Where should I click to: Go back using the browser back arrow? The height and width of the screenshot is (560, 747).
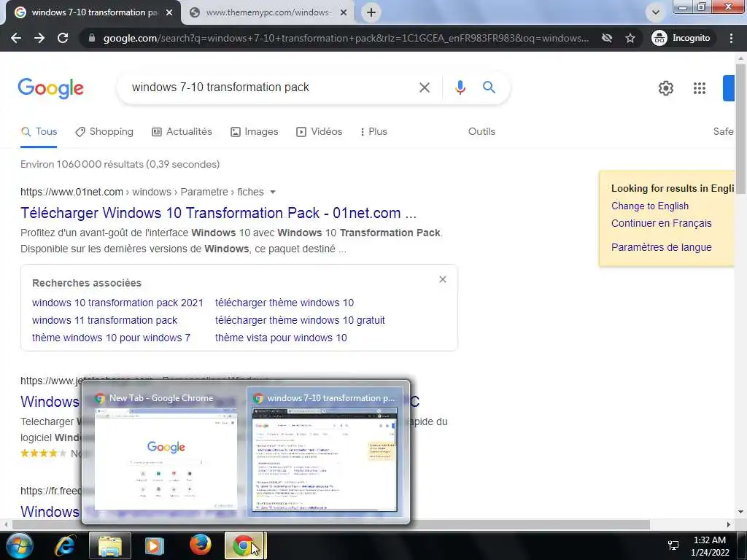[16, 38]
